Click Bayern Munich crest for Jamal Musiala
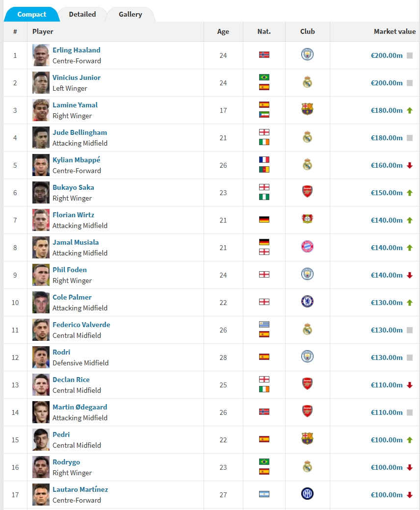The image size is (420, 510). (x=307, y=247)
